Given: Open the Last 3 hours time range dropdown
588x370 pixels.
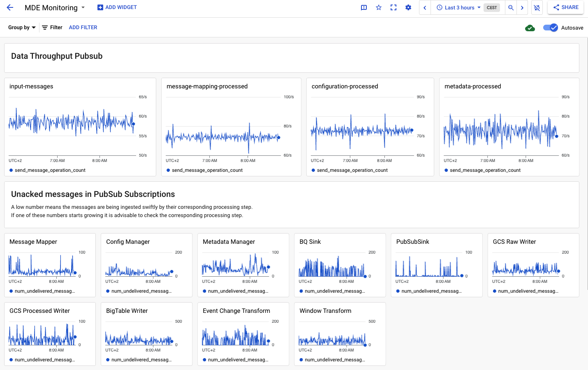Looking at the screenshot, I should point(458,7).
